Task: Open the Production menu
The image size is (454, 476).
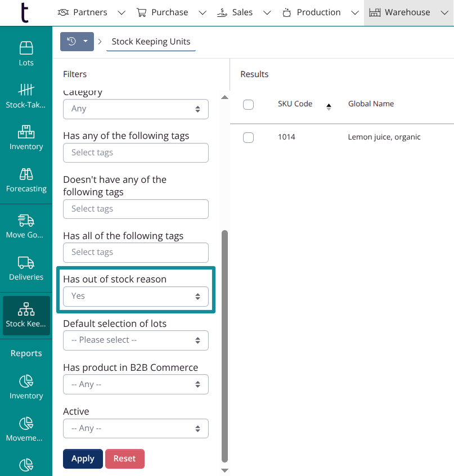Action: 320,12
